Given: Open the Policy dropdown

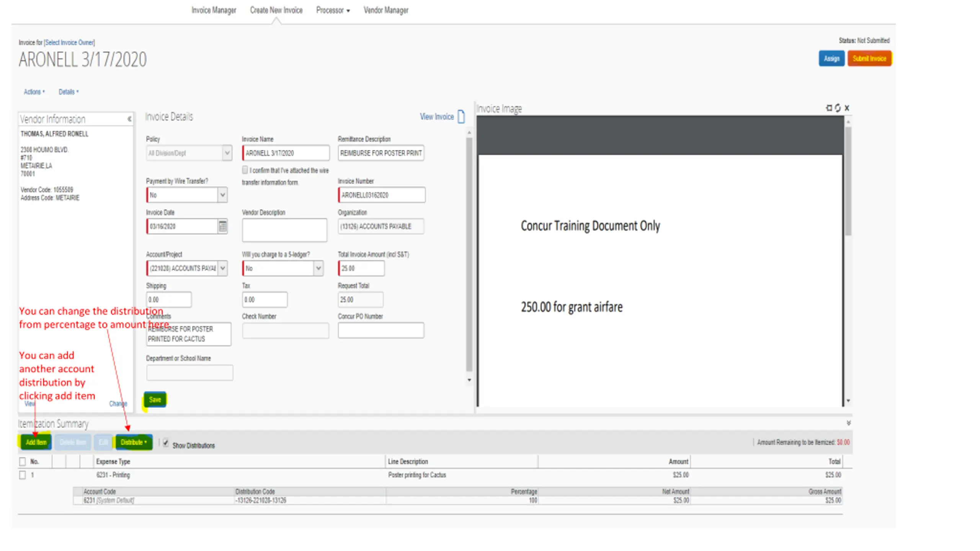Looking at the screenshot, I should click(x=227, y=153).
